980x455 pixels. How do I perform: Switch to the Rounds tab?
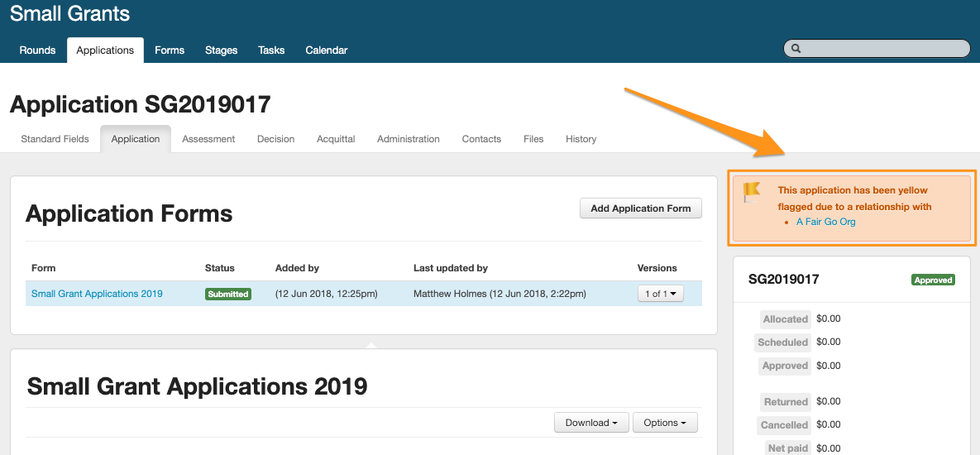pos(37,50)
